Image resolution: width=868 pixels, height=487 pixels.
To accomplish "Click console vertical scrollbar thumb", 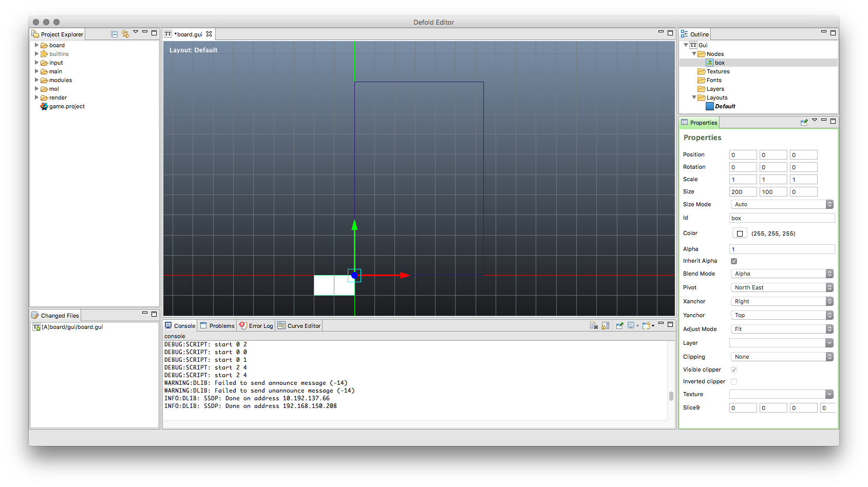I will [x=671, y=396].
